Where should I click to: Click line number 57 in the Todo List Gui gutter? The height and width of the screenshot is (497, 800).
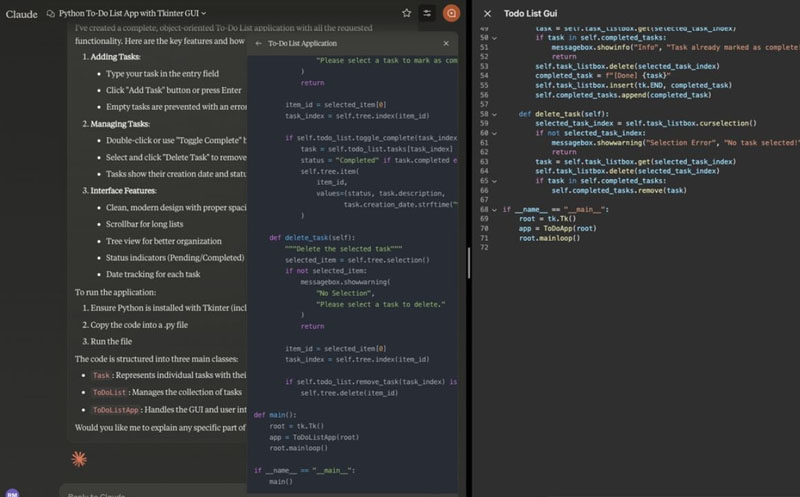tap(484, 105)
